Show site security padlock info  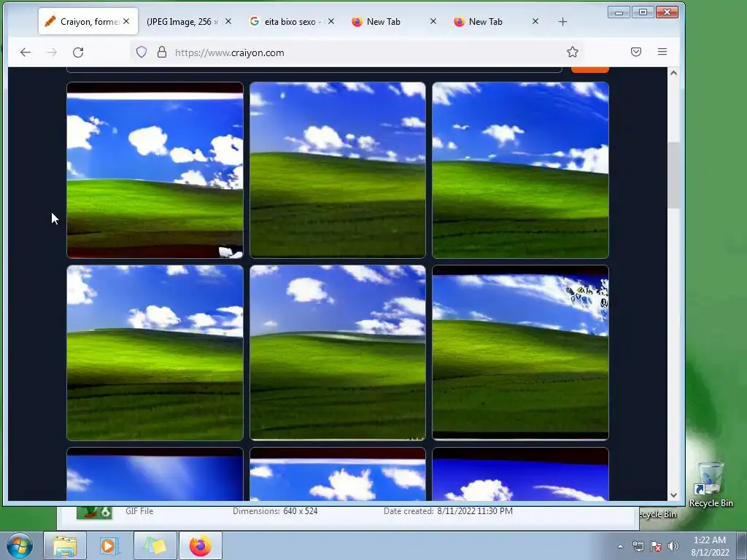[162, 52]
